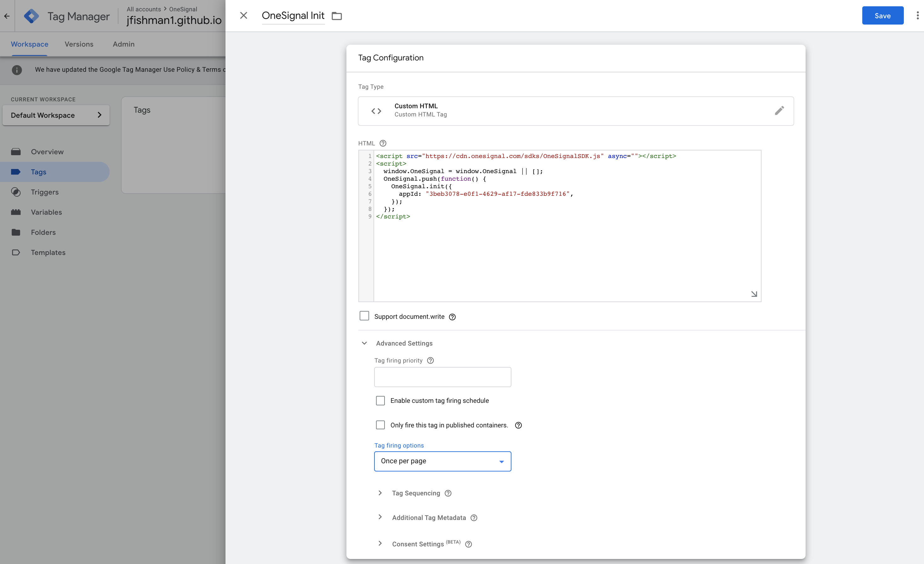
Task: Open help for published containers option
Action: tap(518, 425)
